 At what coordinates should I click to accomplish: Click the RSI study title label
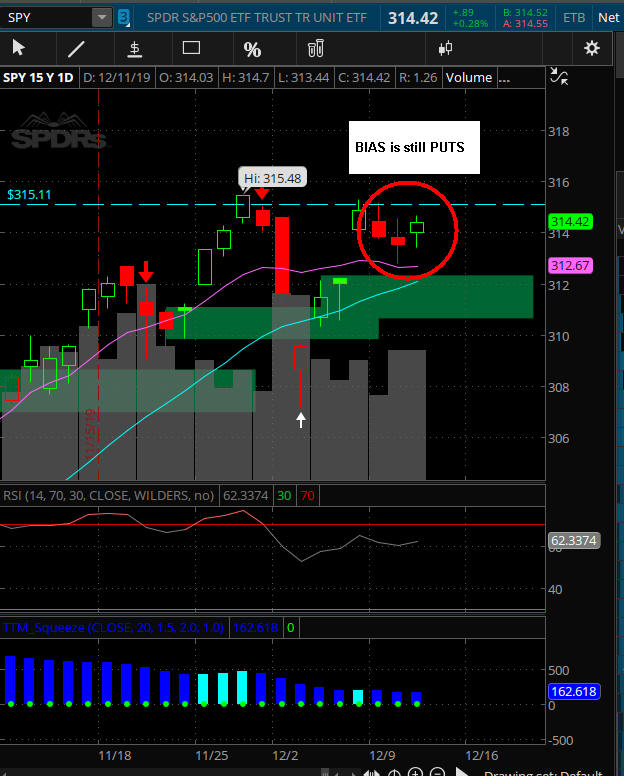click(x=108, y=495)
